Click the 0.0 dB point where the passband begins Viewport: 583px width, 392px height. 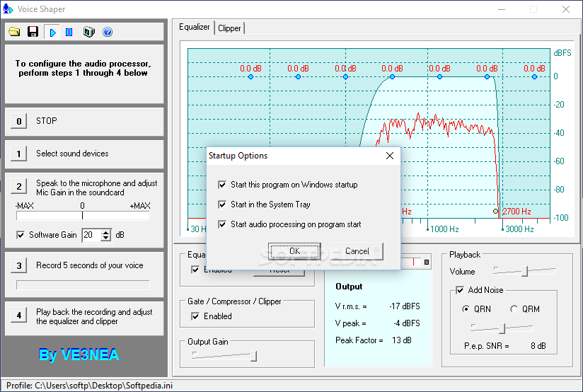click(392, 77)
